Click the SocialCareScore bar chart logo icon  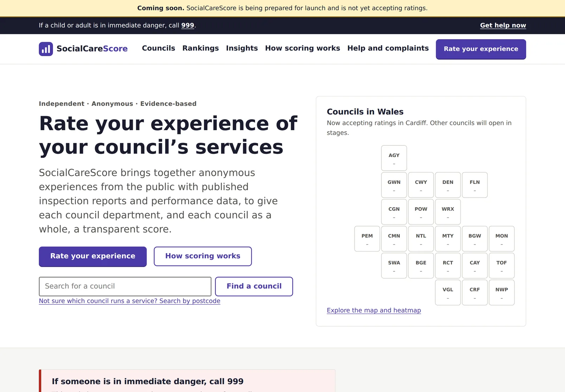(46, 49)
